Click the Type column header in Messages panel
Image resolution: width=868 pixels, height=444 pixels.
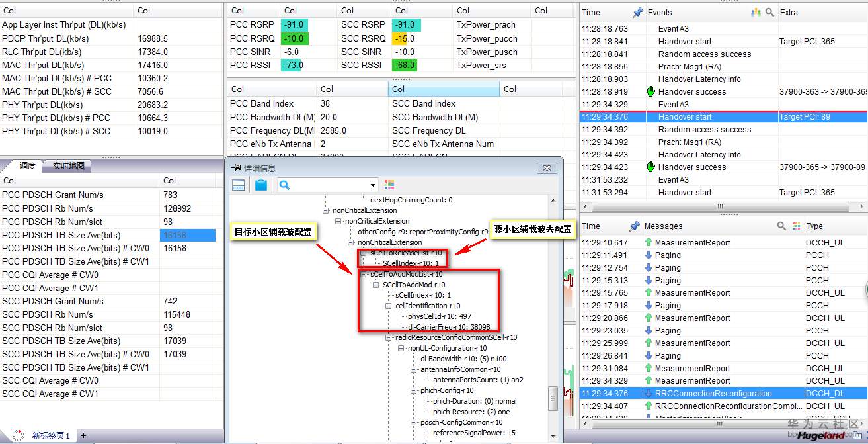(814, 226)
